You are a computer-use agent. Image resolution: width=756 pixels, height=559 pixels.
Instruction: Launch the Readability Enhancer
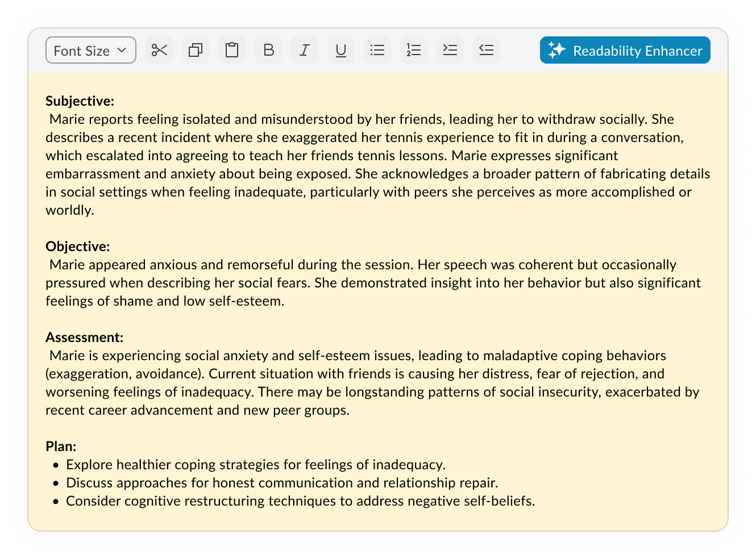pyautogui.click(x=625, y=51)
